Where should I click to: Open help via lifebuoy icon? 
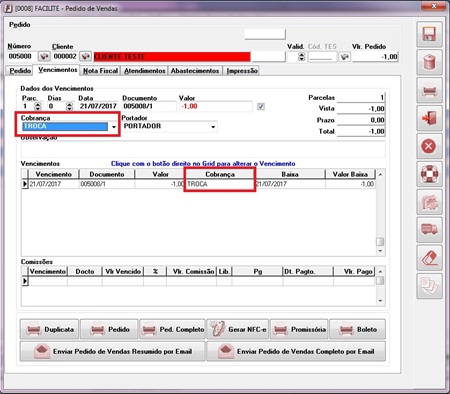click(429, 174)
